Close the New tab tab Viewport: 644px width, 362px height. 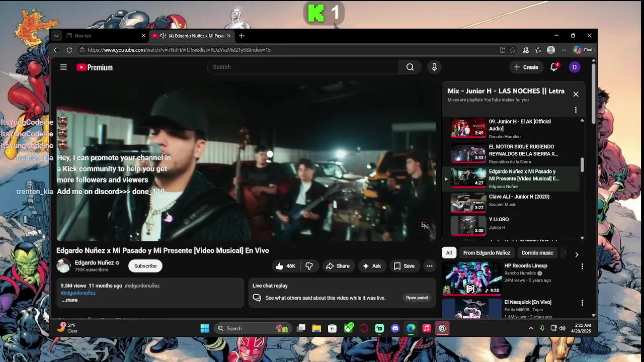[143, 36]
